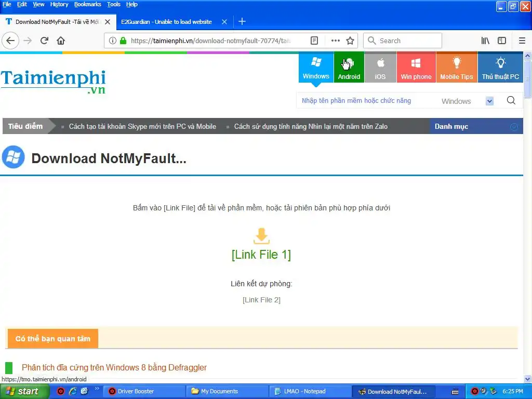The image size is (532, 399).
Task: Click the [Link File 2] backup link
Action: [261, 300]
